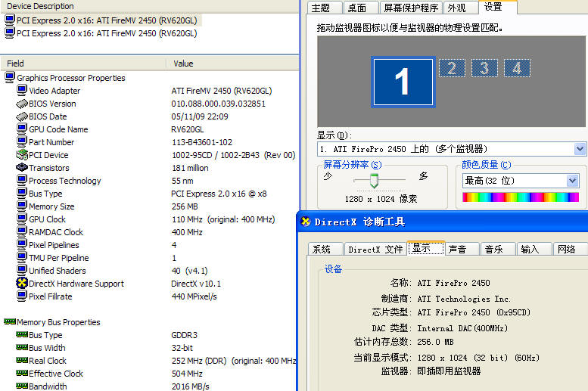Click the Device Description column header

tap(150, 6)
